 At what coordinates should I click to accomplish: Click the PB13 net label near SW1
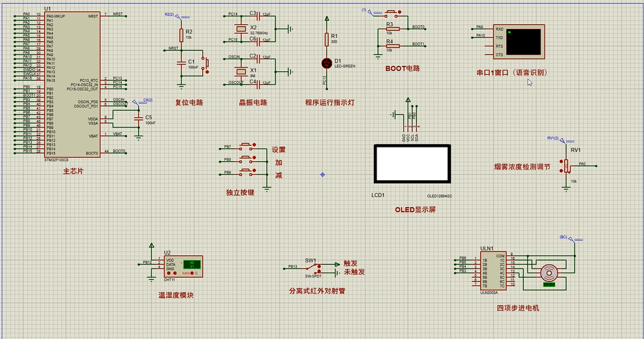292,266
